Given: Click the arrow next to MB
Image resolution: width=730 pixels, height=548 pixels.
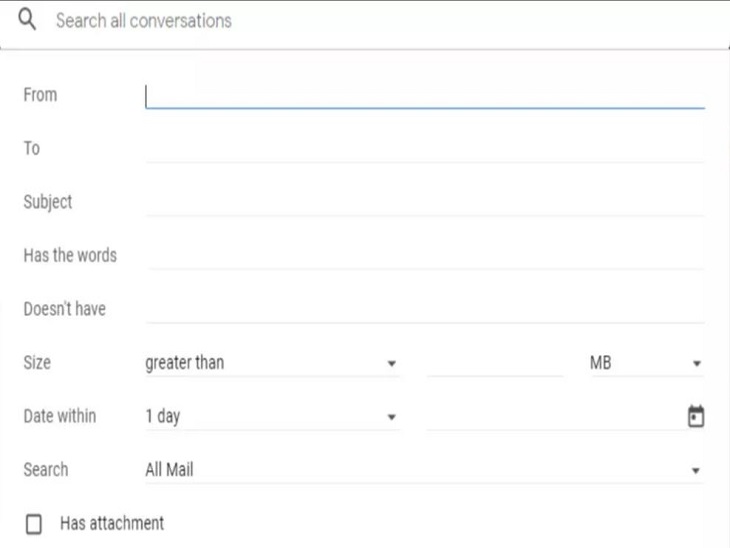Looking at the screenshot, I should pyautogui.click(x=696, y=364).
